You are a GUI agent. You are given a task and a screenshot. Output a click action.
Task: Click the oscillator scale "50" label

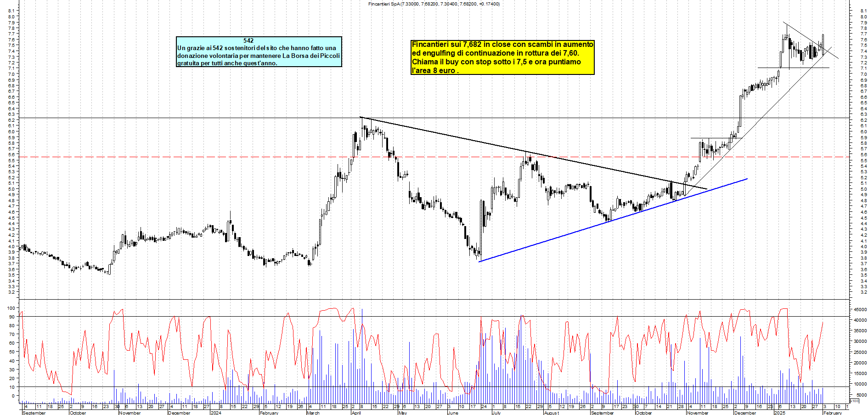[x=12, y=352]
